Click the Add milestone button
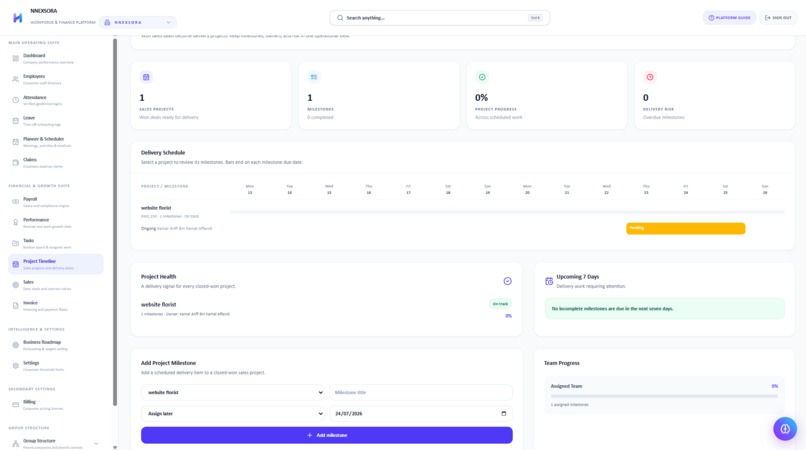Image resolution: width=806 pixels, height=450 pixels. click(326, 435)
